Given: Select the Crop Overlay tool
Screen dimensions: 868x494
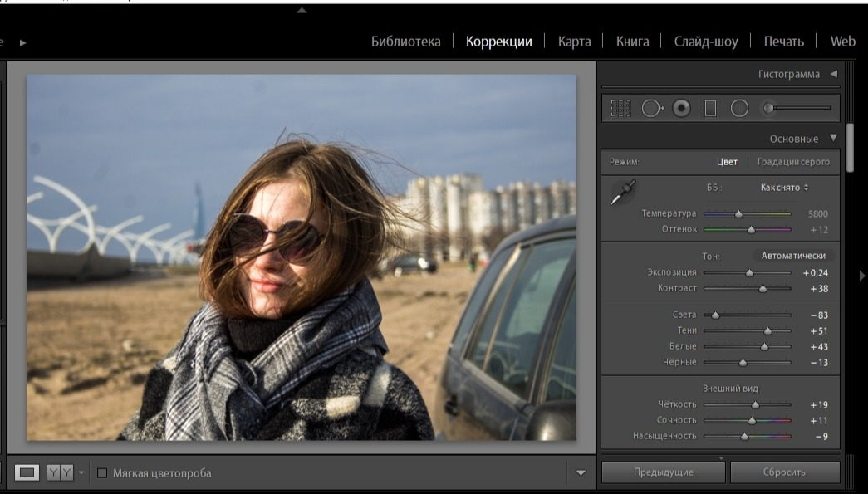Looking at the screenshot, I should coord(620,108).
